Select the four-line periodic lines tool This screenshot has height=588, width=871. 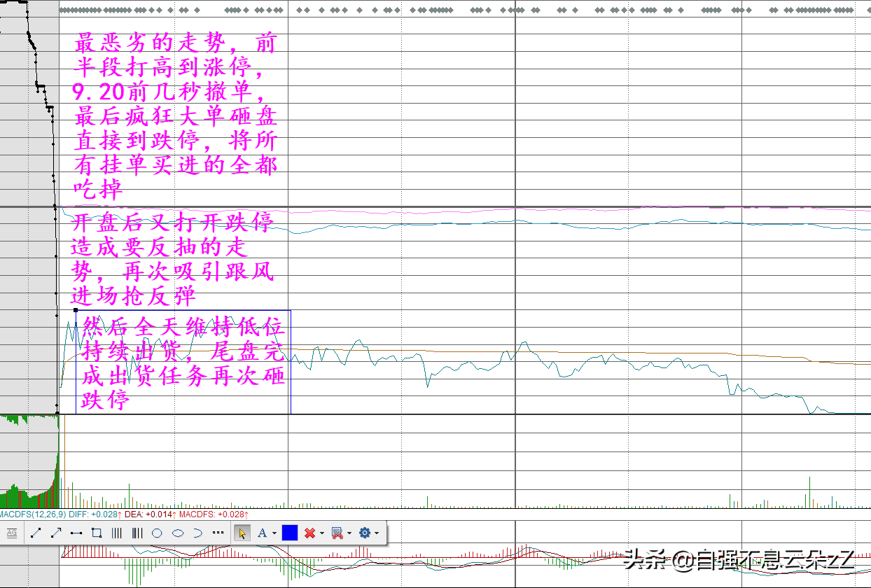[x=116, y=533]
